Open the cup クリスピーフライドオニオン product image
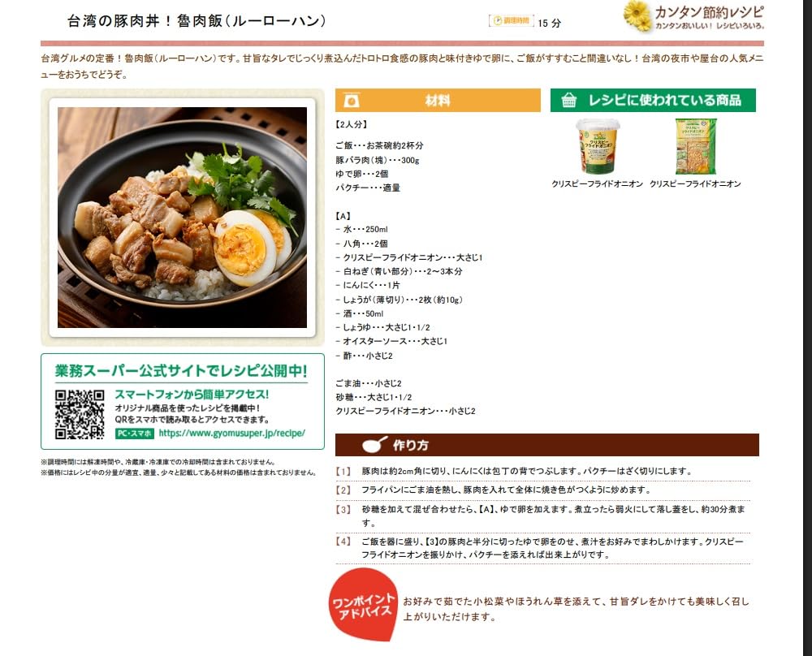Image resolution: width=812 pixels, height=656 pixels. coord(597,146)
